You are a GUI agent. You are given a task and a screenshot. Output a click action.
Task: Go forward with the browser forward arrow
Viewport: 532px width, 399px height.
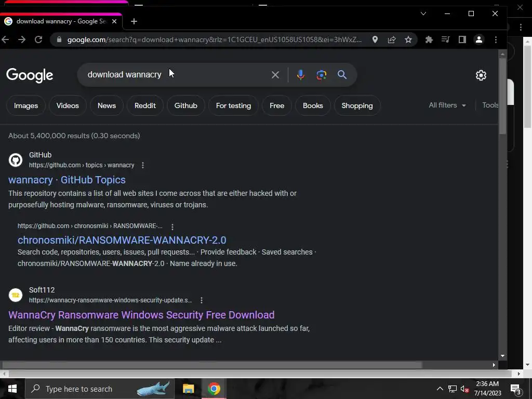coord(22,39)
